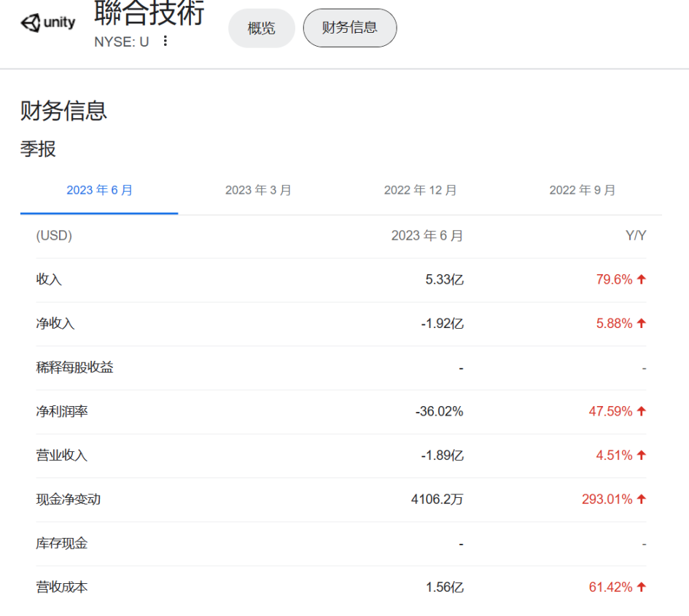The height and width of the screenshot is (616, 689).
Task: Click the up arrow next to 293.01%
Action: pos(641,499)
